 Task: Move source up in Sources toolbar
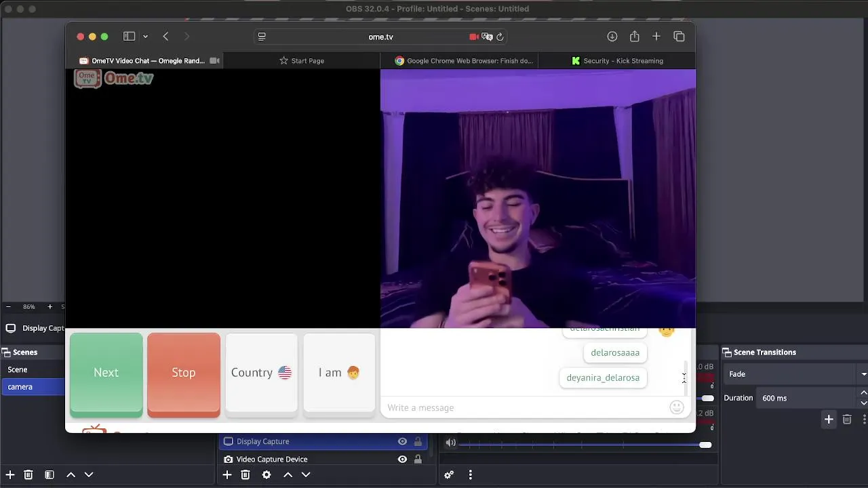(x=288, y=475)
